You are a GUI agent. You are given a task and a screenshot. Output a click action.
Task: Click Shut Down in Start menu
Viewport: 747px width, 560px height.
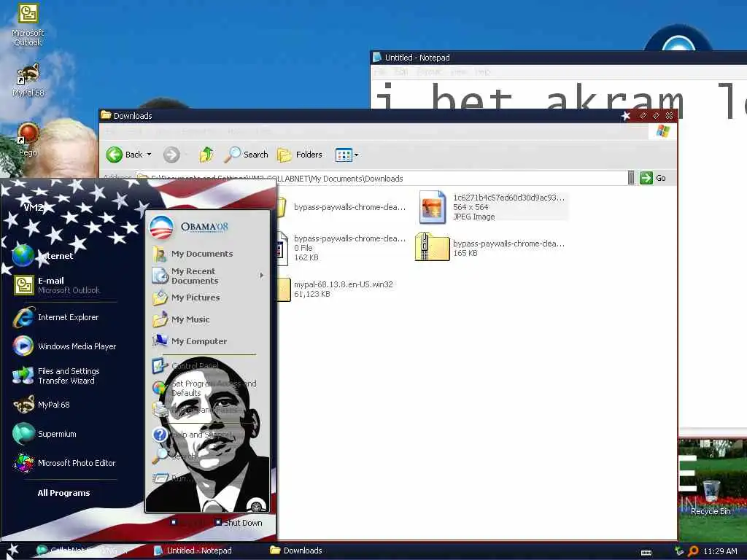(x=239, y=522)
